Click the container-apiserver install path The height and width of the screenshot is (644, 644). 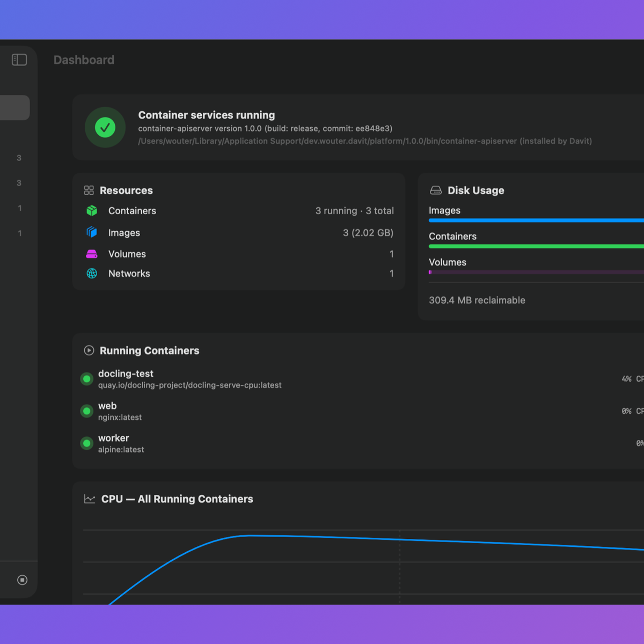click(365, 141)
